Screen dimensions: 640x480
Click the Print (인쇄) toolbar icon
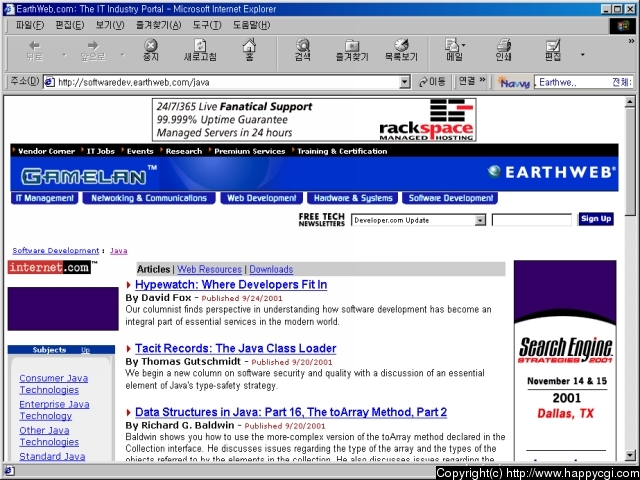(503, 50)
